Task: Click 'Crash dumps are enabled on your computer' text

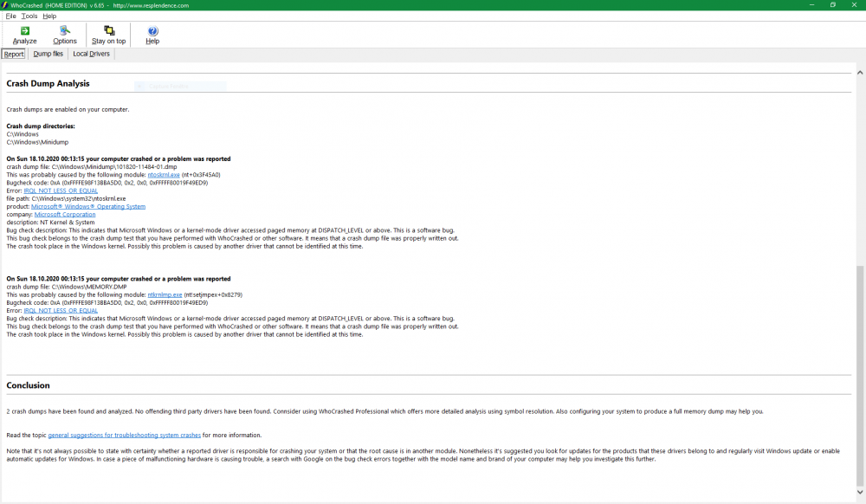Action: [68, 109]
